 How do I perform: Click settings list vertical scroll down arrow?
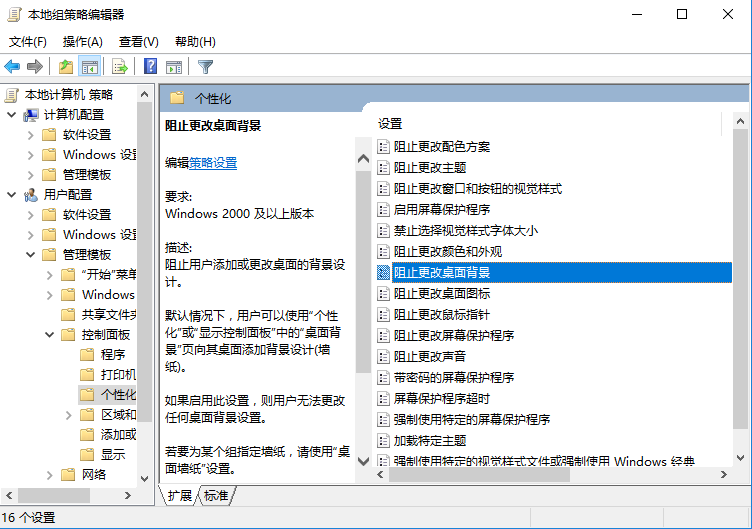[x=740, y=458]
